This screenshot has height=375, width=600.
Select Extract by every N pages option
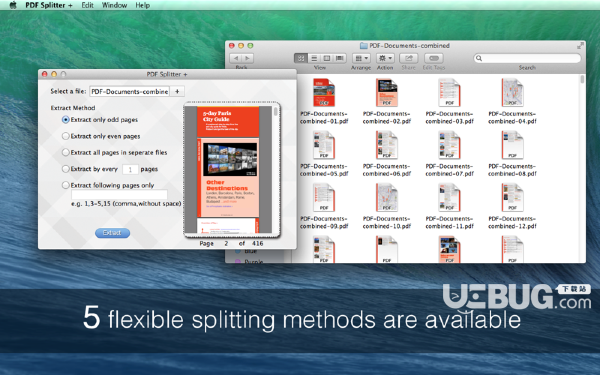coord(65,169)
